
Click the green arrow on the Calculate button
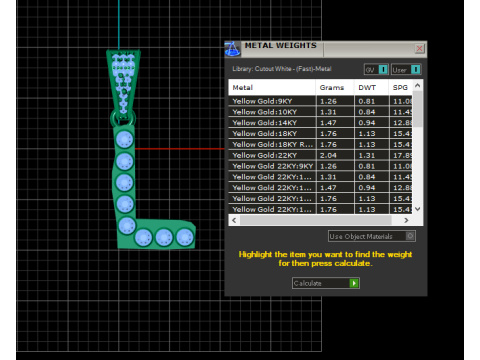(354, 283)
